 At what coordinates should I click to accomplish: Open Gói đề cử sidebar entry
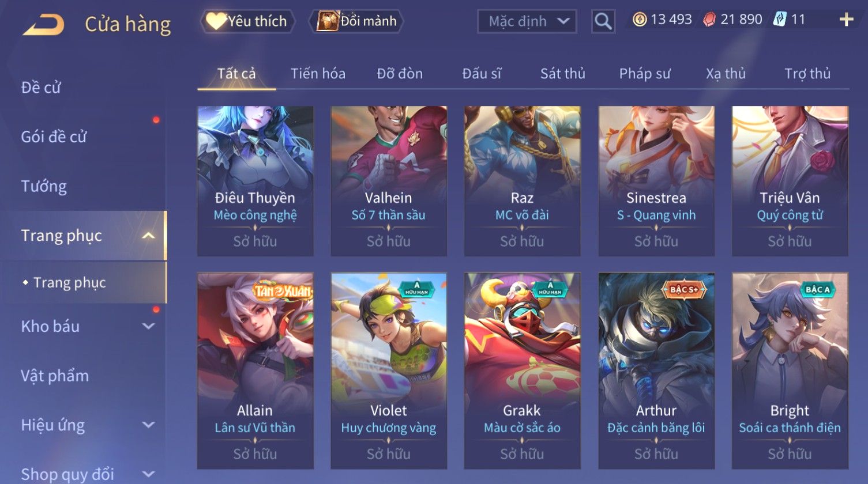(54, 137)
